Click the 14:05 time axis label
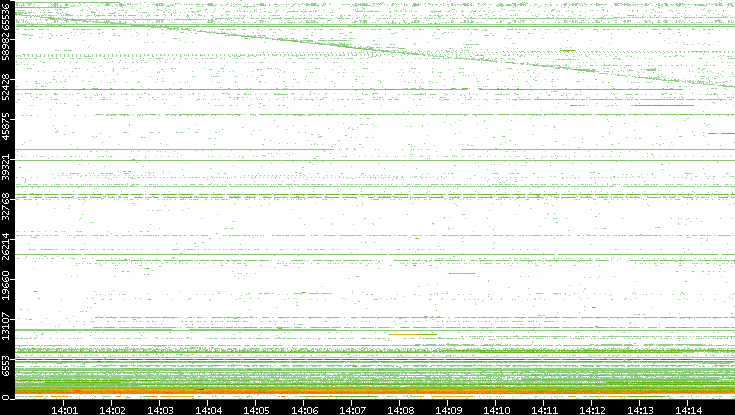735x415 pixels. [x=256, y=410]
